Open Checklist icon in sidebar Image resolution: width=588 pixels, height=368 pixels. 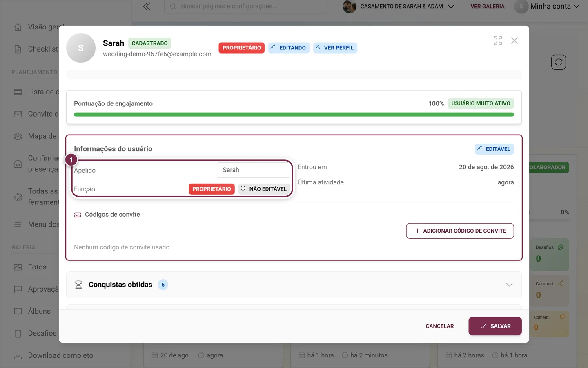[18, 49]
